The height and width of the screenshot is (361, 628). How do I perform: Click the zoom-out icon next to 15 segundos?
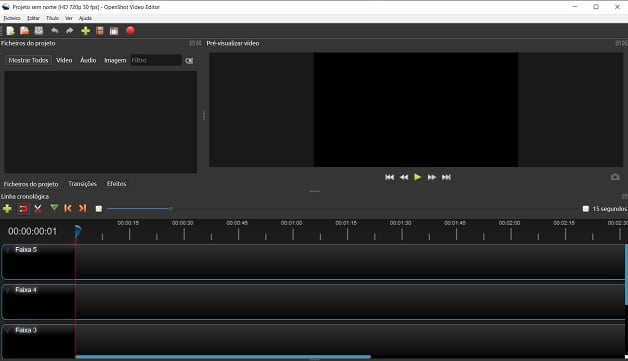coord(586,209)
